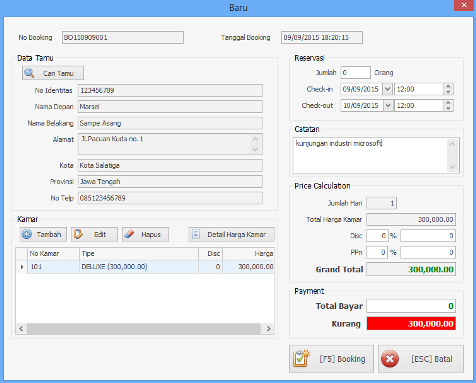Decrease the Check-out time with spinner down
This screenshot has height=383, width=476.
[448, 108]
